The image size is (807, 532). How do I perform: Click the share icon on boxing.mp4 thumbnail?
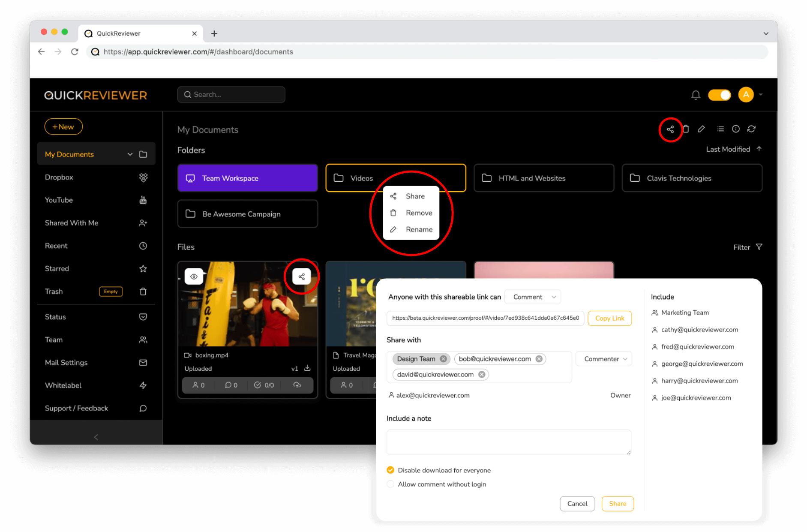302,277
